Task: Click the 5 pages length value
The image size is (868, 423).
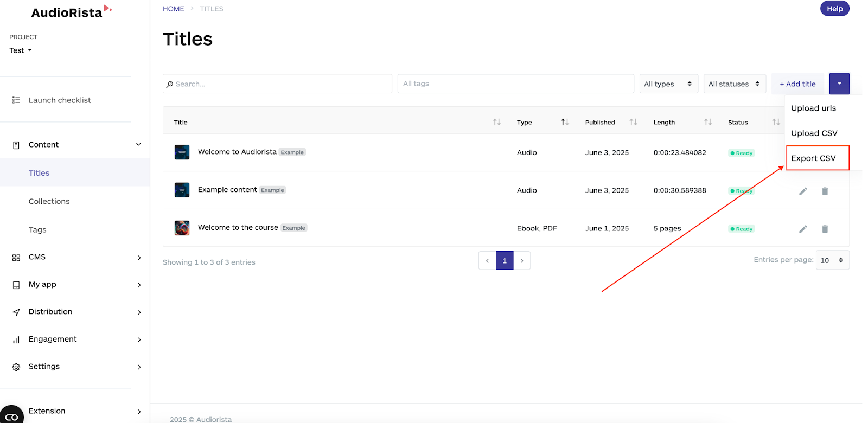Action: click(x=667, y=228)
